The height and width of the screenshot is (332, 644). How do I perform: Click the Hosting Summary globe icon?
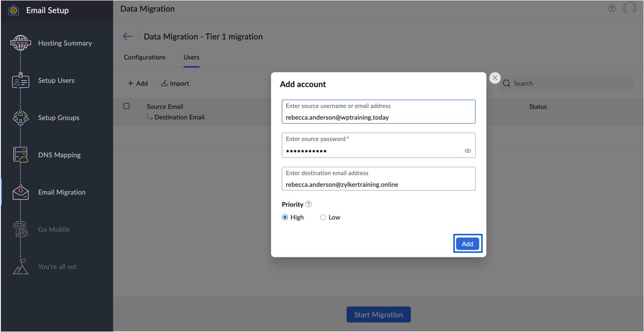[20, 43]
